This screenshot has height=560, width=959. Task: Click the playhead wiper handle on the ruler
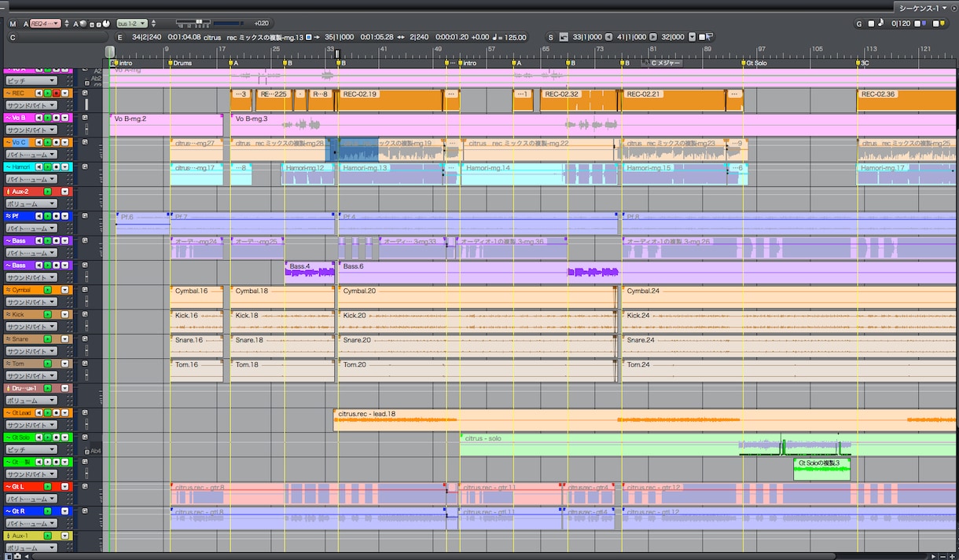click(x=110, y=52)
